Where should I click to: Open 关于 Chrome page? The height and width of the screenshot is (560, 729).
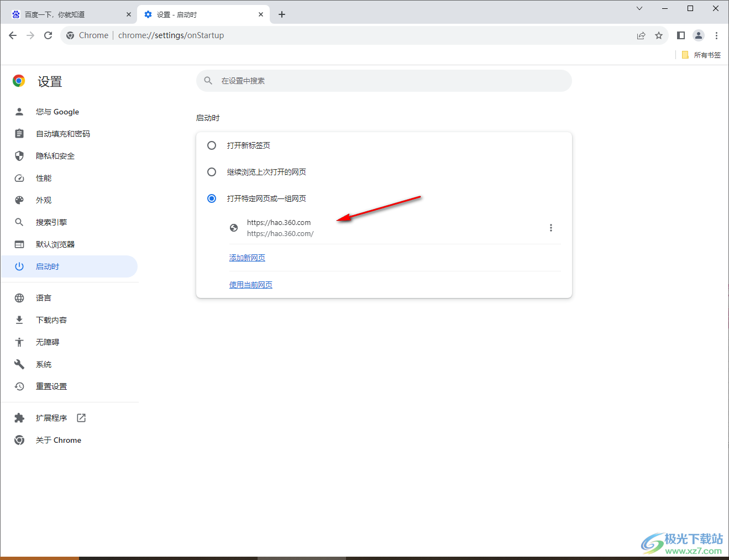coord(69,440)
